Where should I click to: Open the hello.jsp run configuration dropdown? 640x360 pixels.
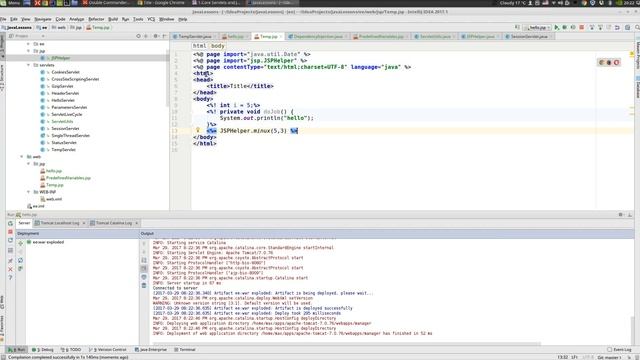pyautogui.click(x=537, y=27)
